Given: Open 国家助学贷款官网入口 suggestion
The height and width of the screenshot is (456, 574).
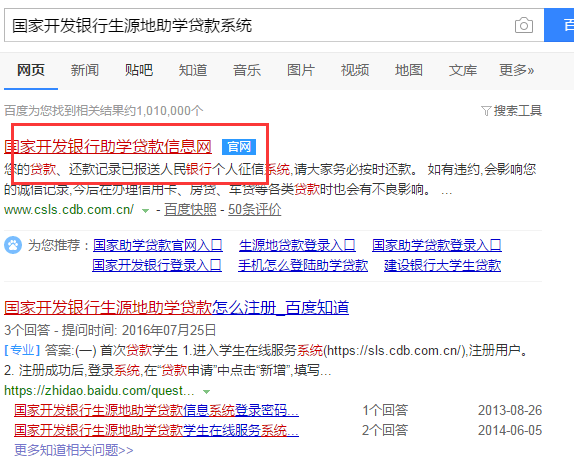Looking at the screenshot, I should (157, 245).
